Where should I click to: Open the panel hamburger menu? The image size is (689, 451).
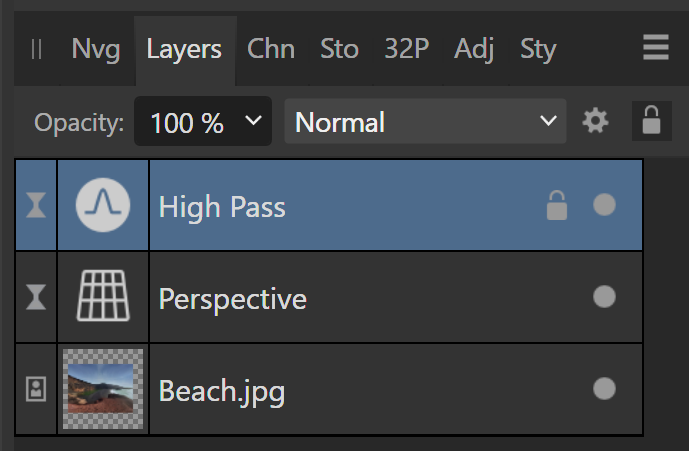pos(656,48)
